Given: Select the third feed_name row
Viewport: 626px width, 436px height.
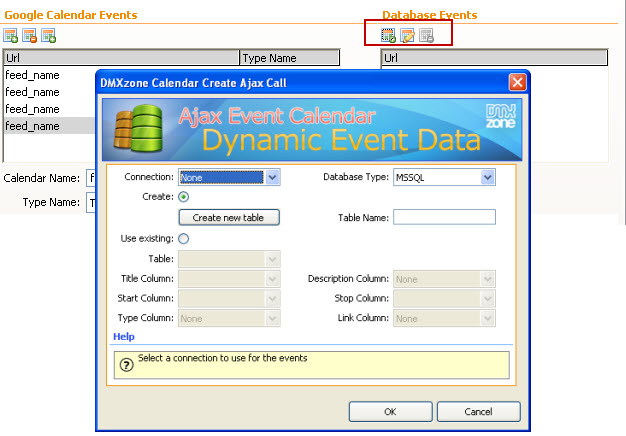Looking at the screenshot, I should [x=50, y=109].
